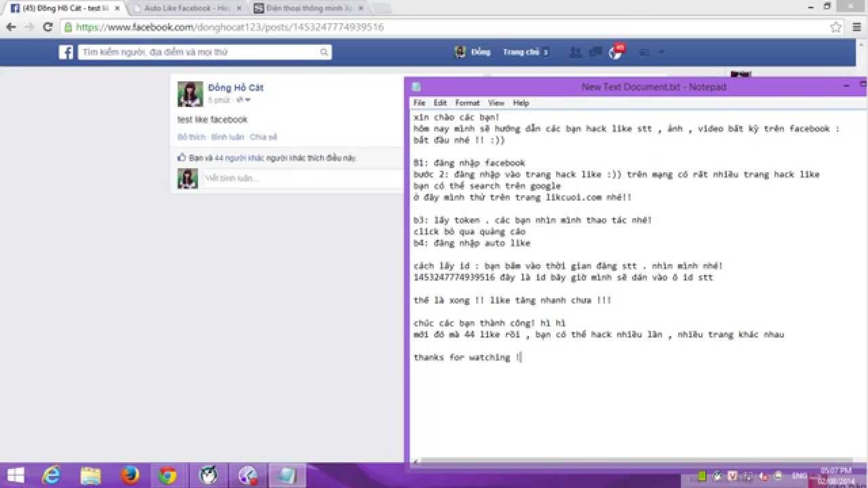
Task: Open Facebook privacy shortcuts icon
Action: coord(644,52)
